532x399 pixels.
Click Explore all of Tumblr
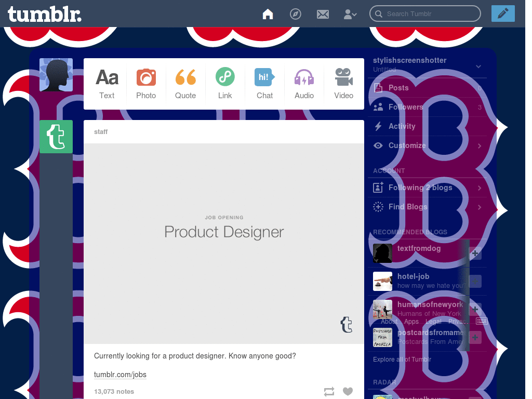coord(402,360)
